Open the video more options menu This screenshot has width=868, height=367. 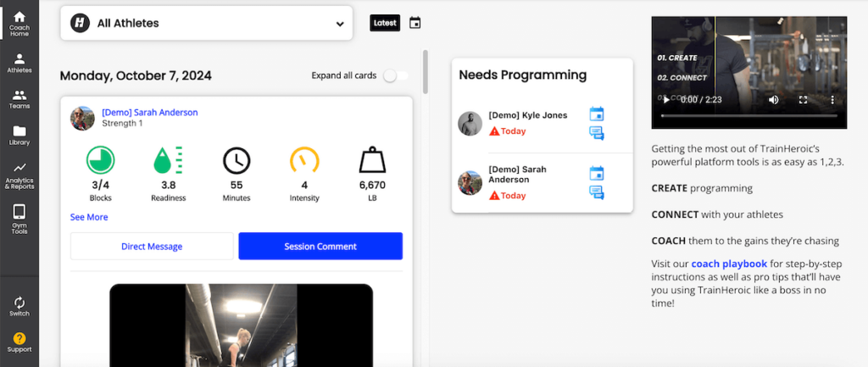[x=832, y=100]
